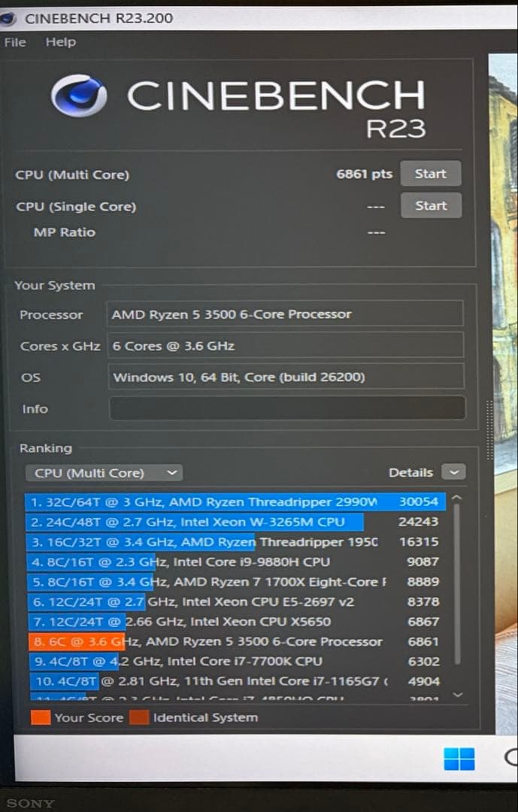Image resolution: width=518 pixels, height=812 pixels.
Task: Click the panel splitter grip handle
Action: point(489,430)
